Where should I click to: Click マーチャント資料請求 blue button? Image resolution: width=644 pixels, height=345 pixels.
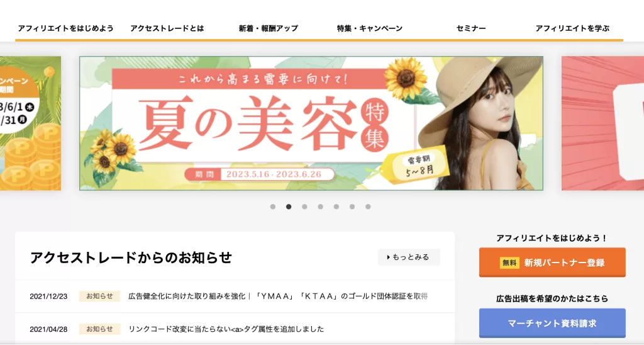click(552, 323)
